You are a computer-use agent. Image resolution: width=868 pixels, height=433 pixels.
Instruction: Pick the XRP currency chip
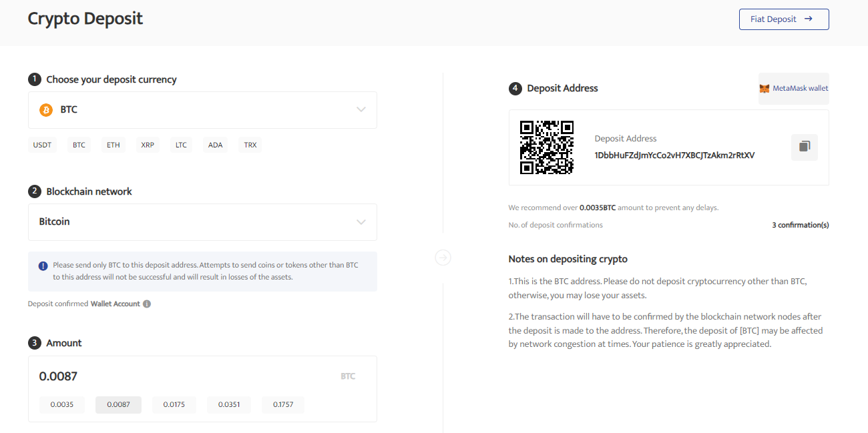tap(148, 145)
